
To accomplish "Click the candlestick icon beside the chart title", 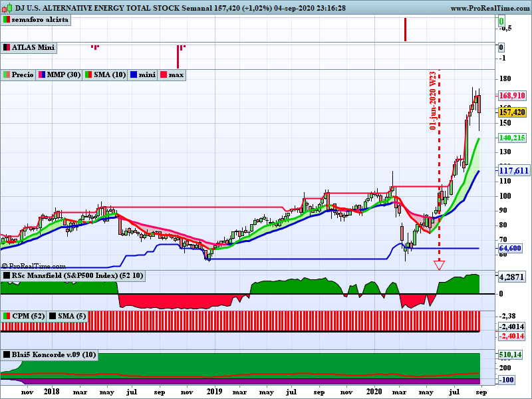I will 7,7.
